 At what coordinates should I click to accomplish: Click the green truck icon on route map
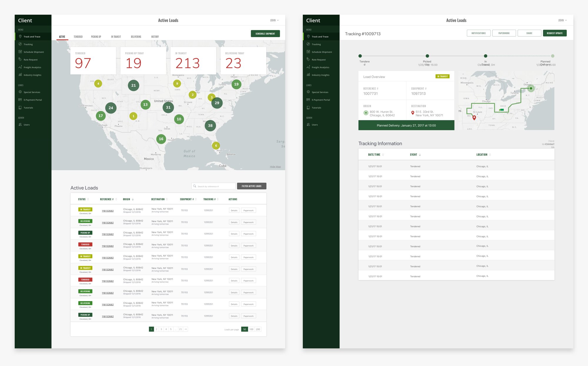pos(502,110)
